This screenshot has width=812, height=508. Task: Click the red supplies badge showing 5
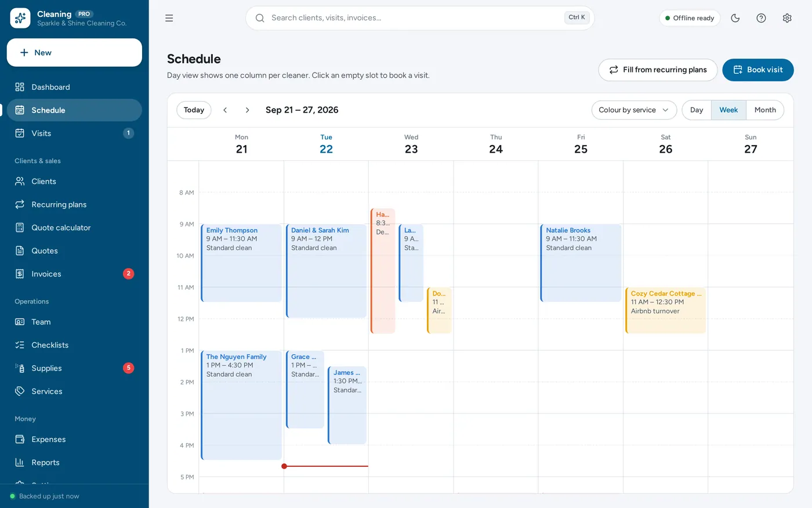129,368
